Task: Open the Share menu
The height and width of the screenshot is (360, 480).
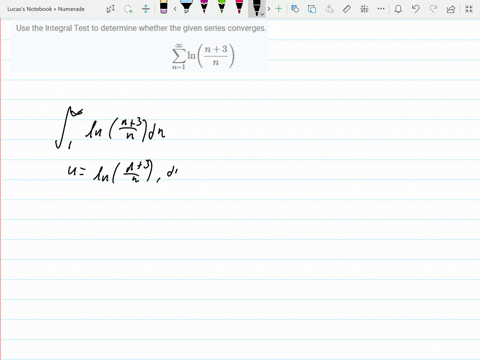Action: pos(451,9)
